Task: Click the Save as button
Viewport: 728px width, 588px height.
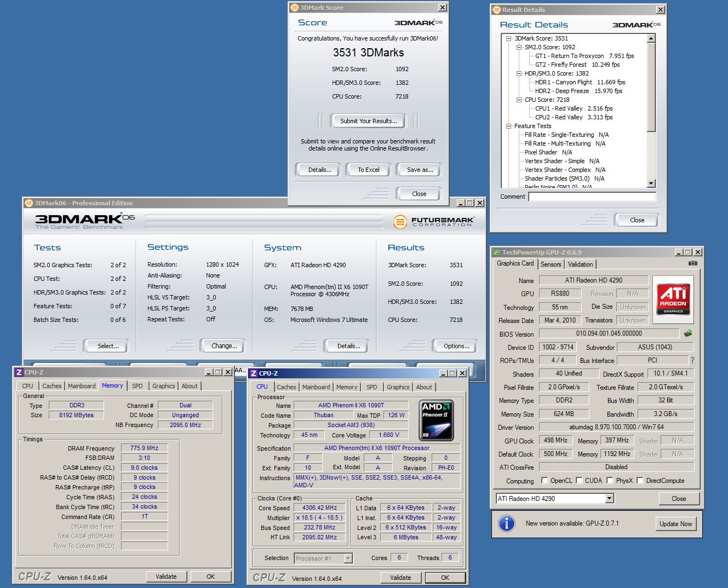Action: coord(420,170)
